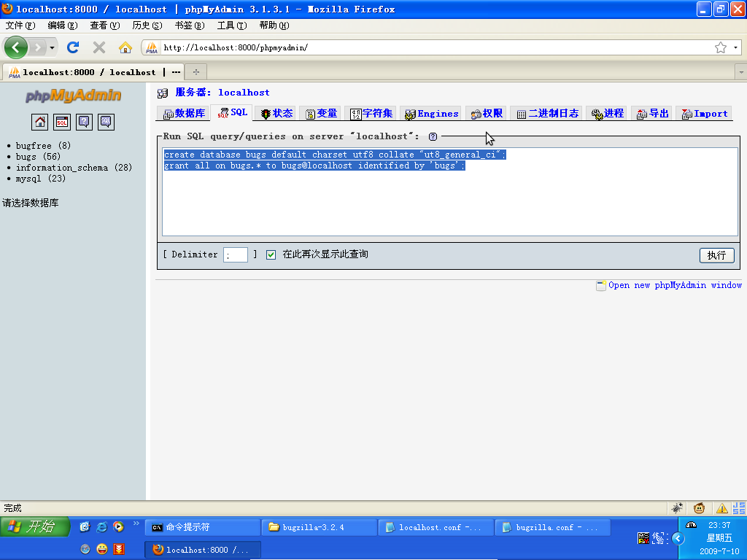The height and width of the screenshot is (560, 747).
Task: Open the SQL documentation icon in sidebar
Action: (x=106, y=122)
